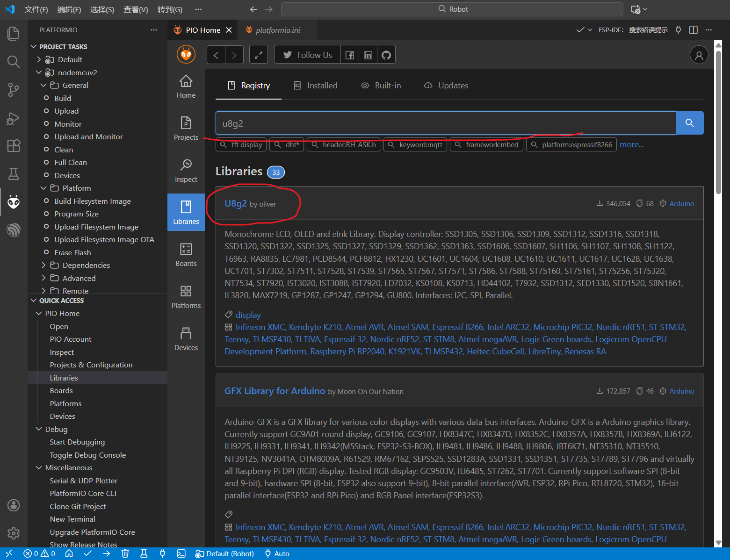Expand the Advanced folder
The image size is (730, 560).
(x=44, y=278)
